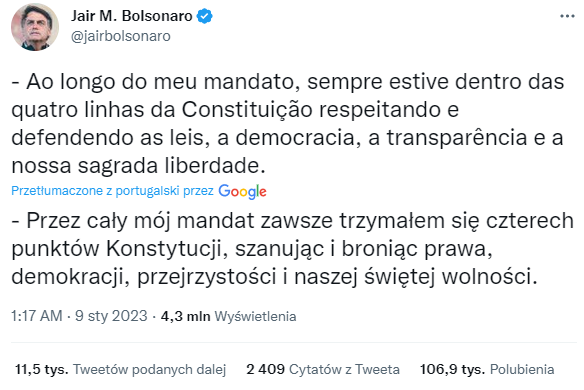The width and height of the screenshot is (584, 390).
Task: Visit the @jairbolsonaro handle link
Action: [120, 36]
